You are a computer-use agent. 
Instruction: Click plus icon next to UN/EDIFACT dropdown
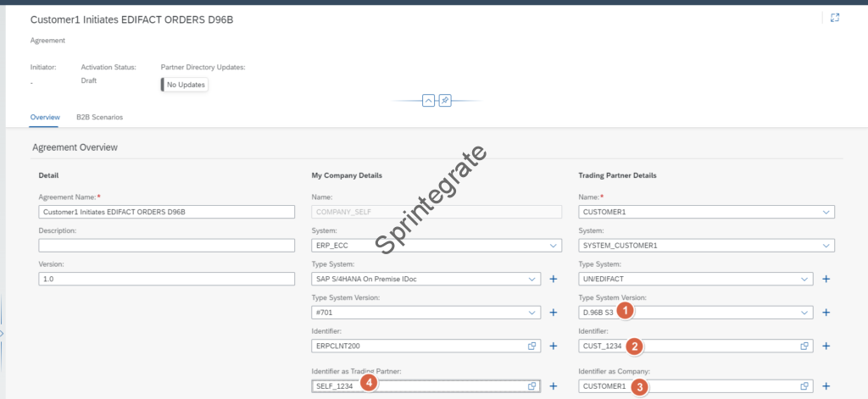pyautogui.click(x=826, y=279)
